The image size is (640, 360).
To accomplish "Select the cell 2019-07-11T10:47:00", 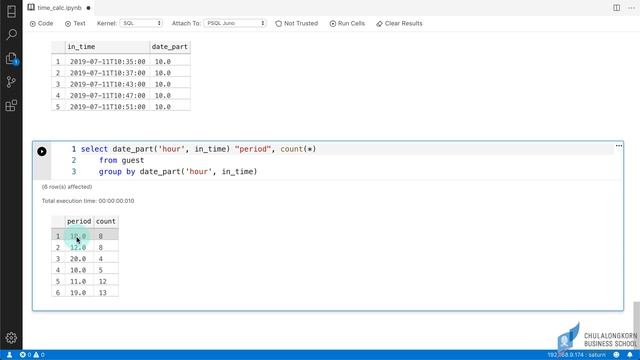I will tap(107, 96).
